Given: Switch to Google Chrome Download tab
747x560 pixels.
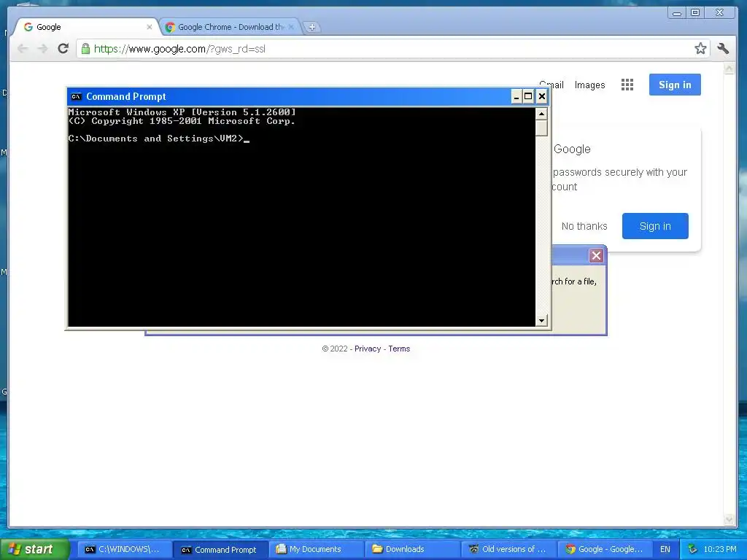Looking at the screenshot, I should tap(230, 27).
